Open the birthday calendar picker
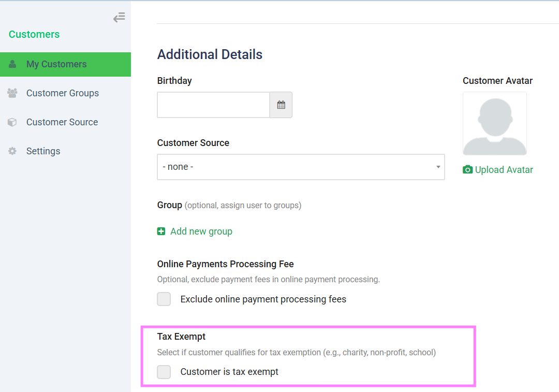Screen dimensions: 559x392 tap(281, 105)
